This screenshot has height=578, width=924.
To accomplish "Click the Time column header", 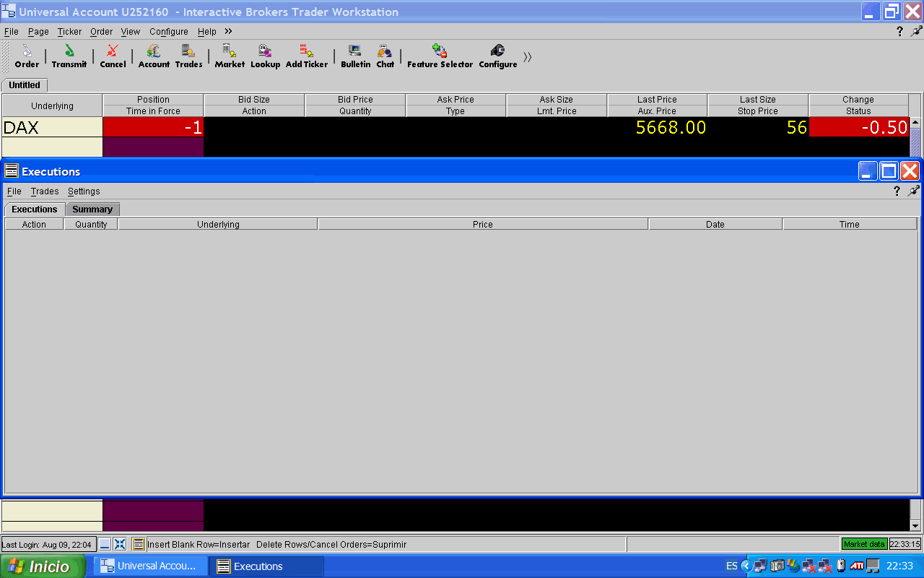I will click(850, 225).
